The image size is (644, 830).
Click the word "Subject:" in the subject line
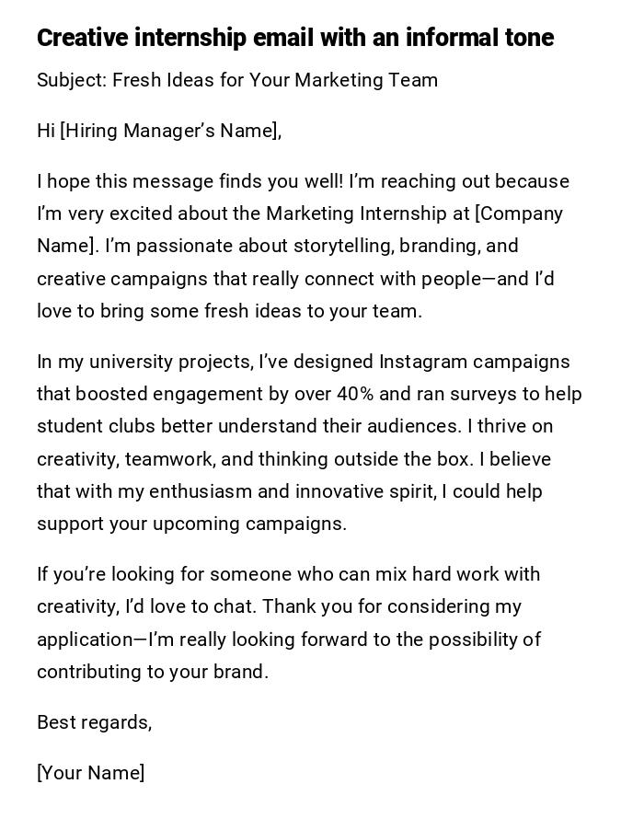[x=72, y=80]
